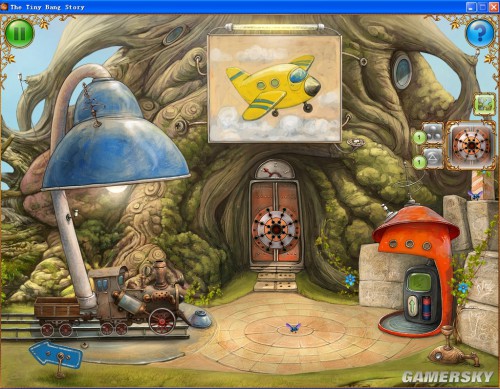Screen dimensions: 500x389
Task: Click the green arrow button on machine
Action: [x=413, y=305]
